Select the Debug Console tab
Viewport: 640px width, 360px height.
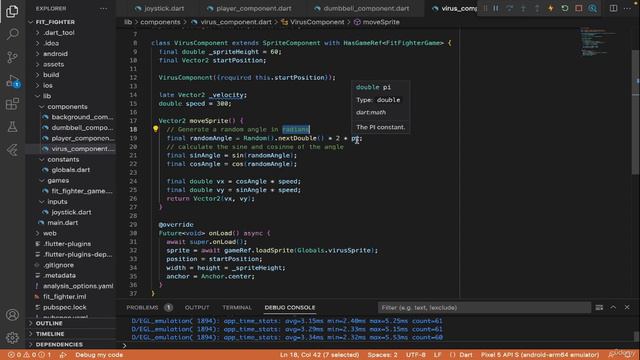(290, 307)
